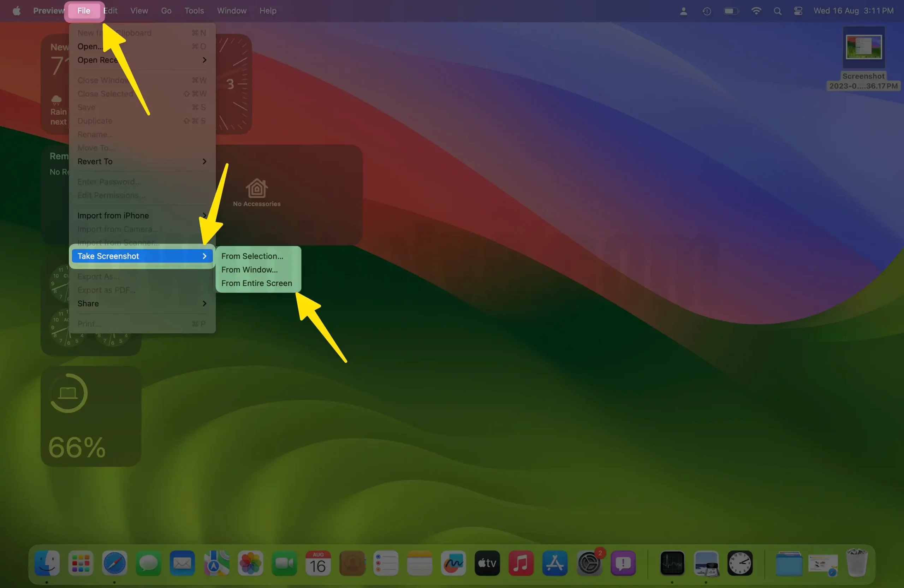Screen dimensions: 904x588
Task: Choose From Entire Screen screenshot option
Action: (x=258, y=283)
